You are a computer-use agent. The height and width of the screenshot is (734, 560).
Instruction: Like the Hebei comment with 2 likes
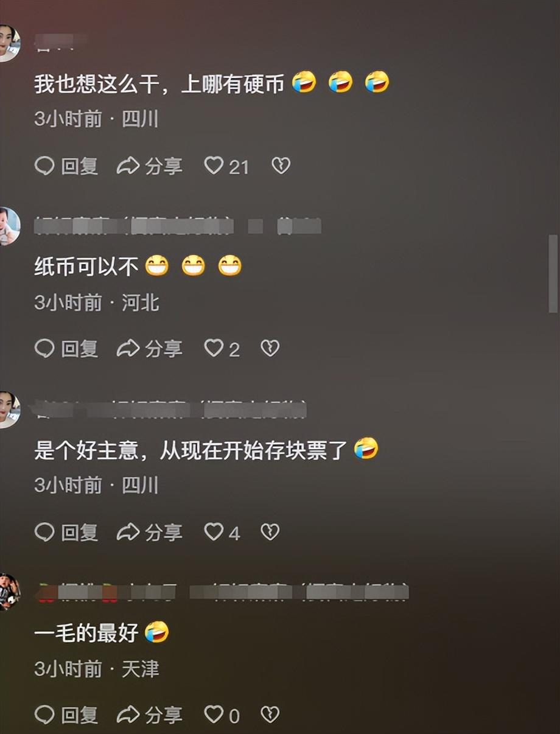(222, 348)
